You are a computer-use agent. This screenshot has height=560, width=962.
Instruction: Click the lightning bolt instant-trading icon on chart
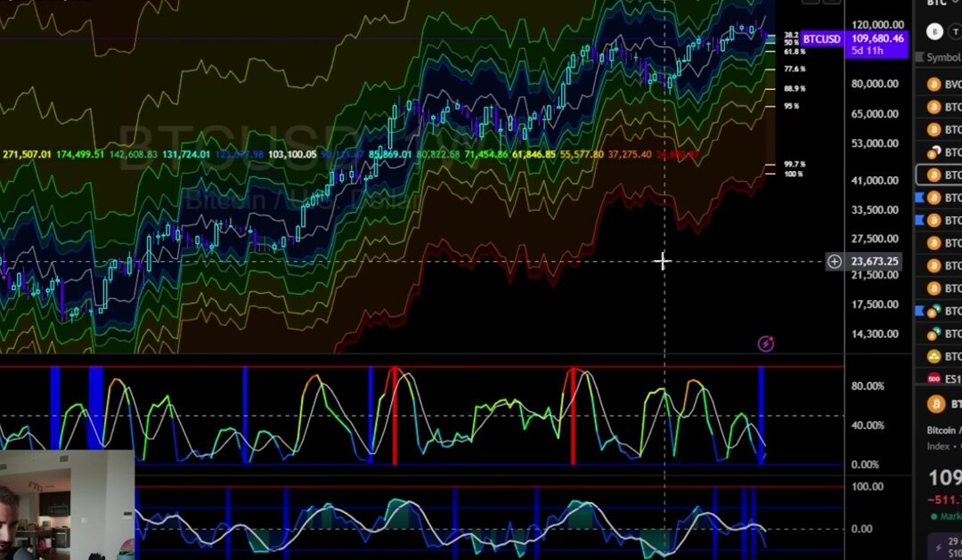(x=764, y=344)
